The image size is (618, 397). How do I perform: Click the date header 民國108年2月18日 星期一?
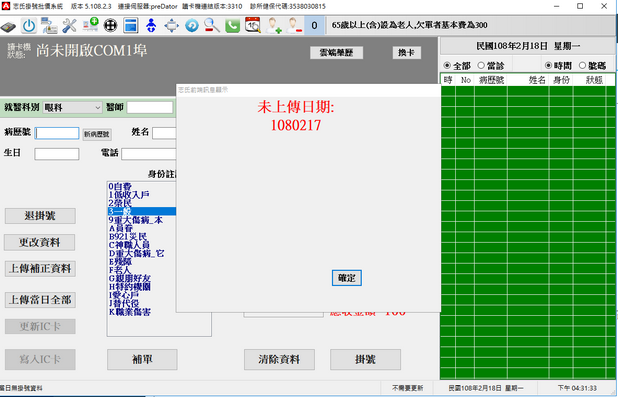point(528,46)
